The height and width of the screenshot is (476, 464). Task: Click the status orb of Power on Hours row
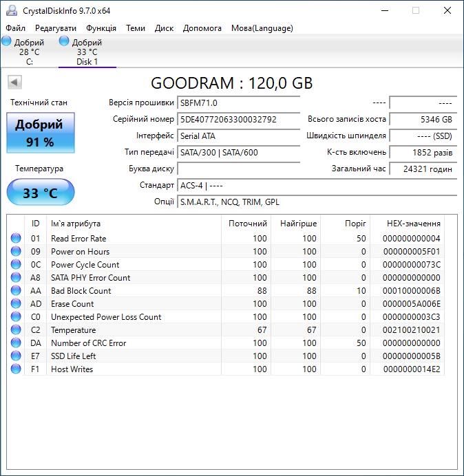pyautogui.click(x=16, y=251)
